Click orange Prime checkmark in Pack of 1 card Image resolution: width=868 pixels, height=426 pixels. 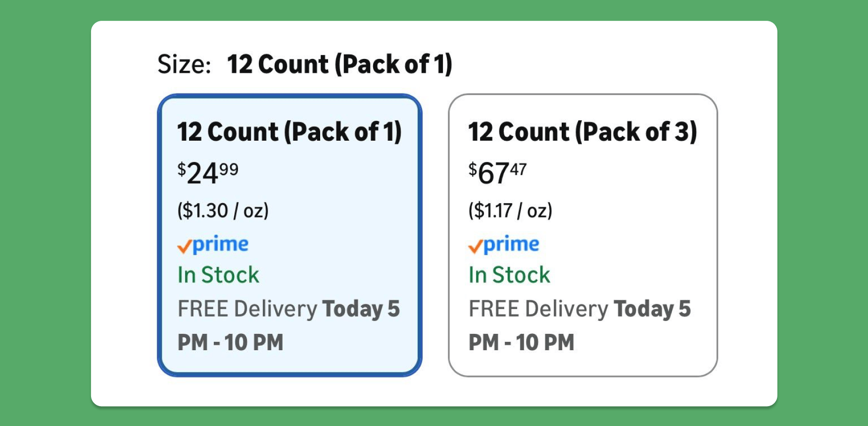[184, 246]
